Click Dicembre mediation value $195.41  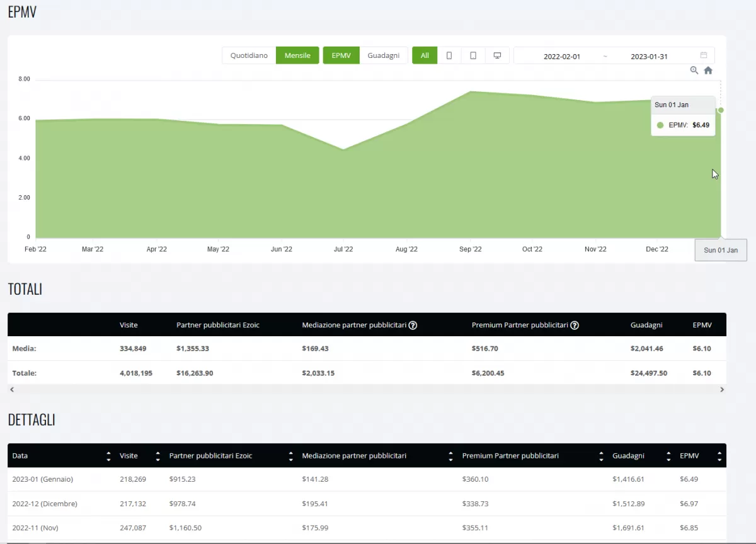[316, 504]
